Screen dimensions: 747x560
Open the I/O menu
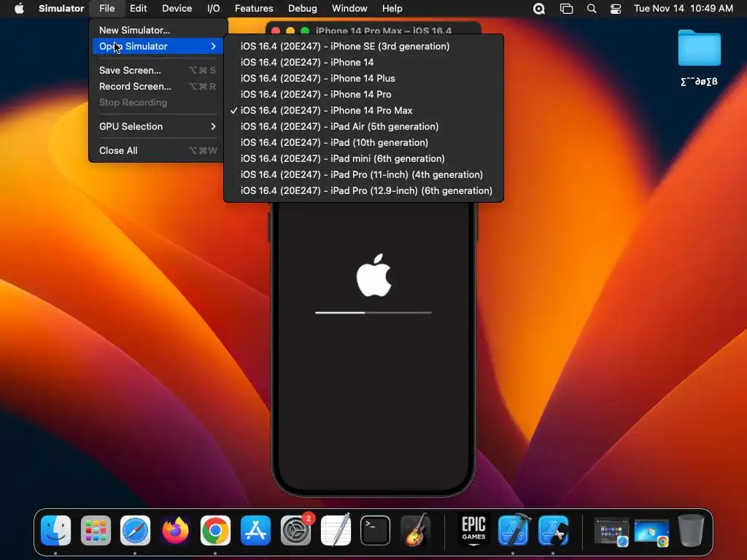tap(214, 8)
